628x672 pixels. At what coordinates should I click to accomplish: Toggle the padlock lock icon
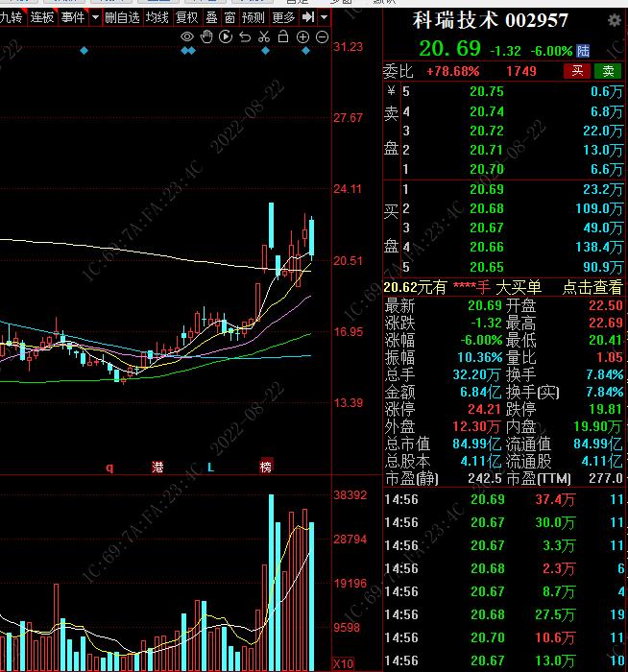(283, 36)
